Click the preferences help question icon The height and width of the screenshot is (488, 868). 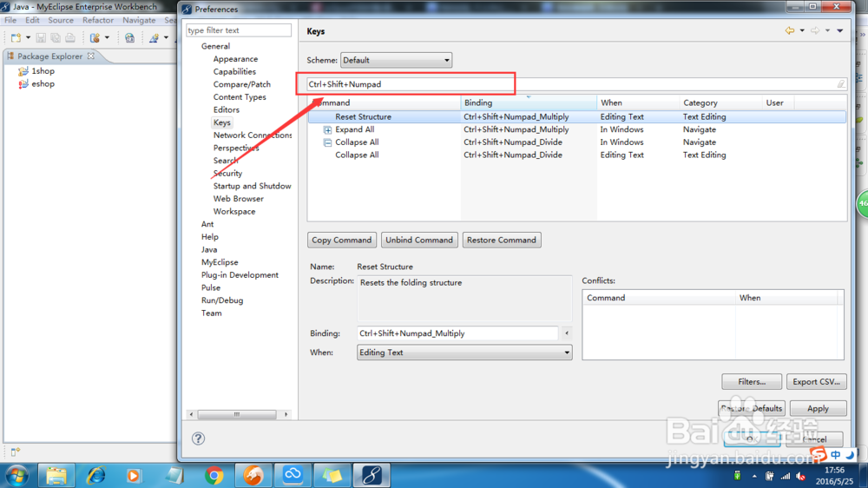tap(198, 439)
